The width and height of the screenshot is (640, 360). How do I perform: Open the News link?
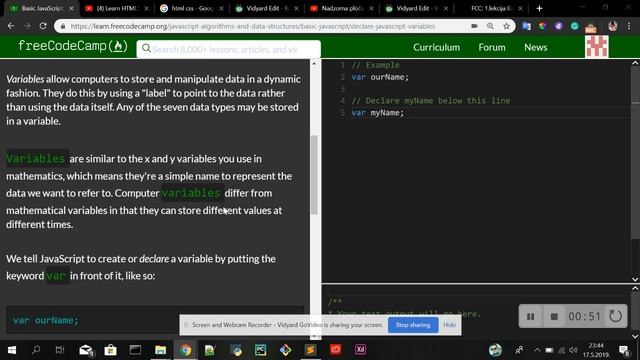click(536, 47)
